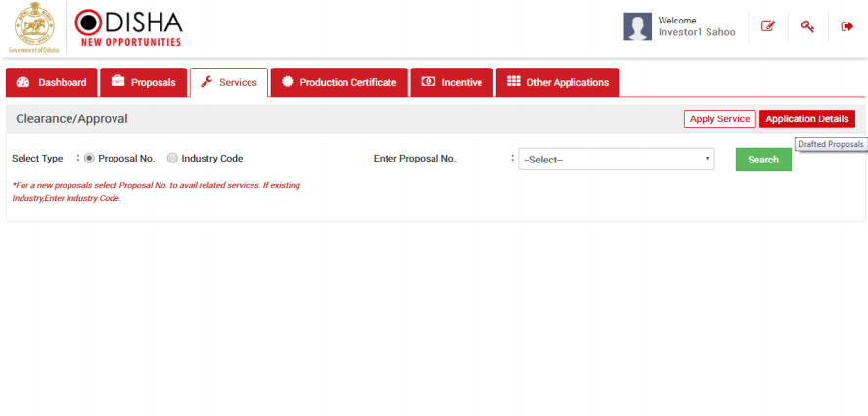Click the red new proposals note text
This screenshot has height=416, width=868.
pos(157,192)
